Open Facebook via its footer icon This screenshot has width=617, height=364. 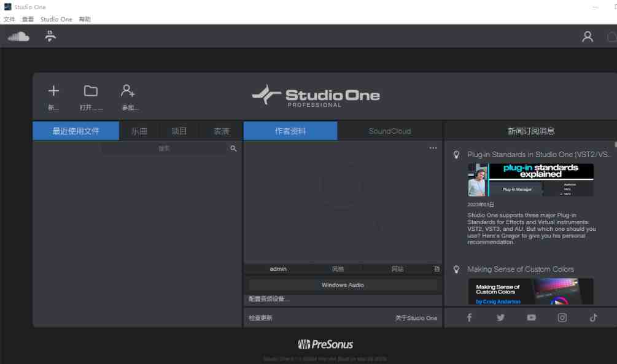pos(469,317)
